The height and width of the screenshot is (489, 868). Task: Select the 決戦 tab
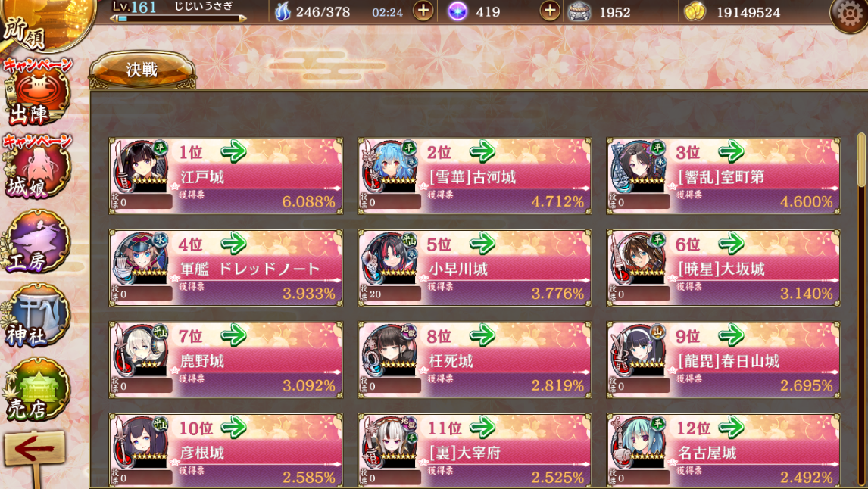click(142, 70)
